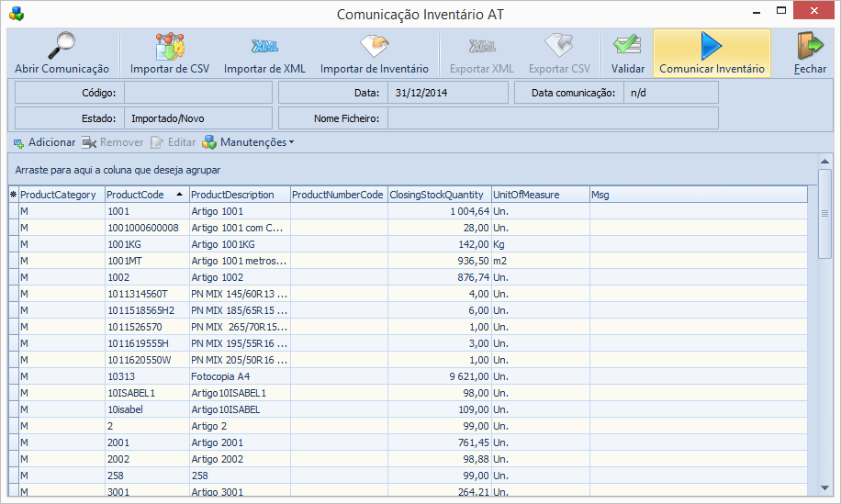Image resolution: width=841 pixels, height=504 pixels.
Task: Click the Adicionar button label
Action: pos(52,142)
